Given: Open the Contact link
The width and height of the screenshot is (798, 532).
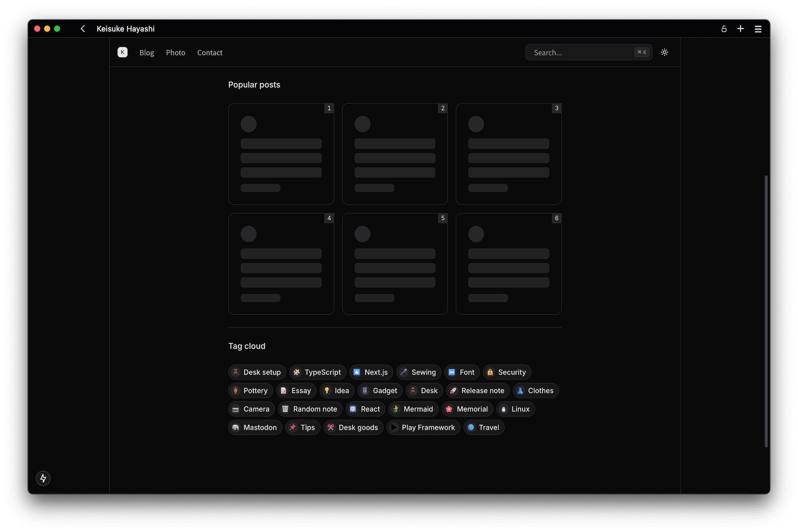Looking at the screenshot, I should pyautogui.click(x=209, y=53).
